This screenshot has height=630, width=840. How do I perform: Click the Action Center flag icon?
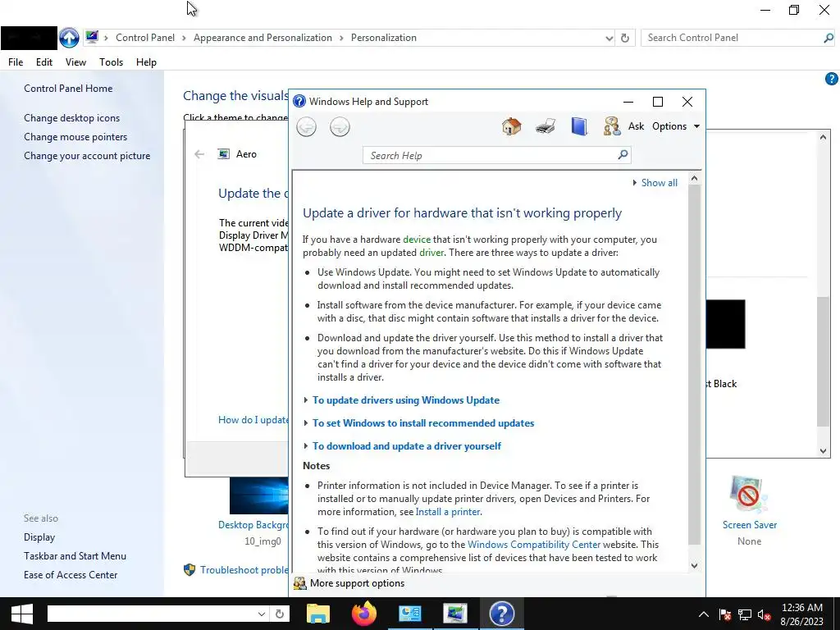coord(725,614)
